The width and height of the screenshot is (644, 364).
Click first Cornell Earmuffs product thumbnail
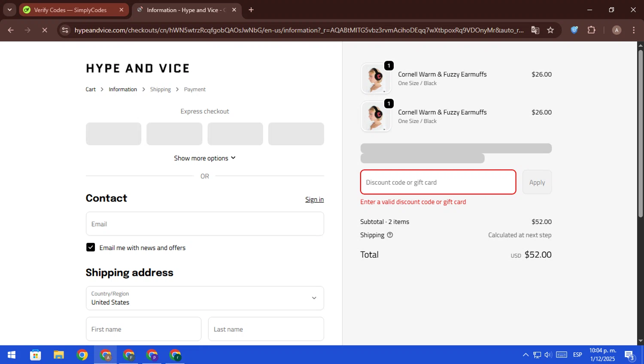pyautogui.click(x=376, y=79)
